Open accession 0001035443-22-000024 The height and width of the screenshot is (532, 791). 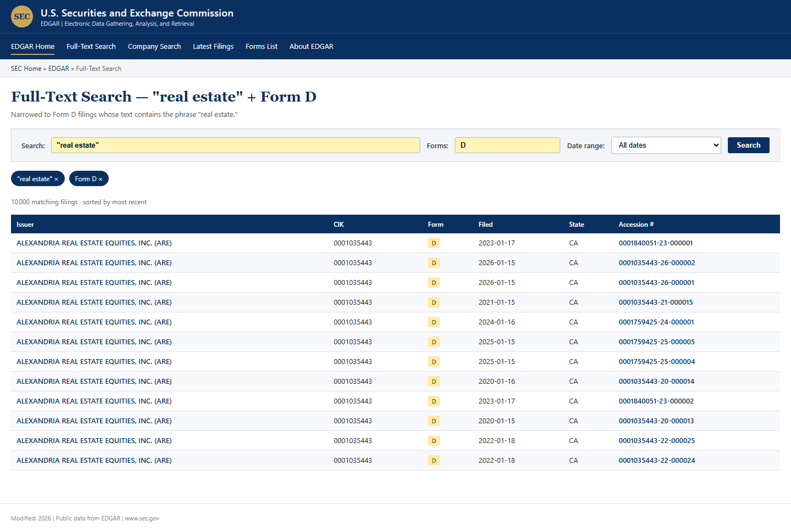point(656,461)
